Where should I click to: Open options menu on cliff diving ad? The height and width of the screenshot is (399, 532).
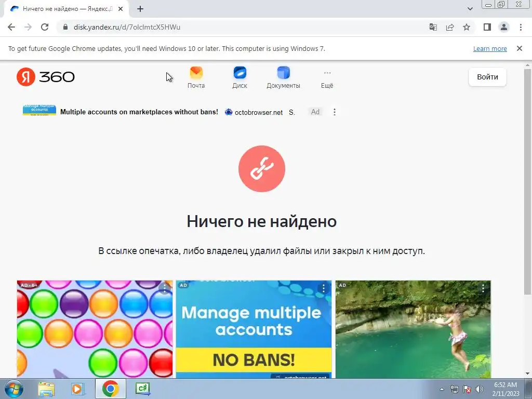pos(483,288)
